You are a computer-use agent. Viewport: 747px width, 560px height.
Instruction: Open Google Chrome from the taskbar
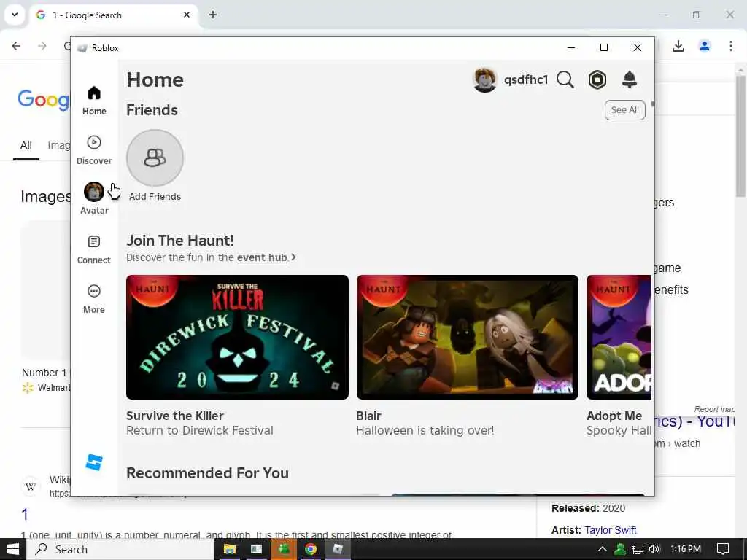(x=311, y=549)
